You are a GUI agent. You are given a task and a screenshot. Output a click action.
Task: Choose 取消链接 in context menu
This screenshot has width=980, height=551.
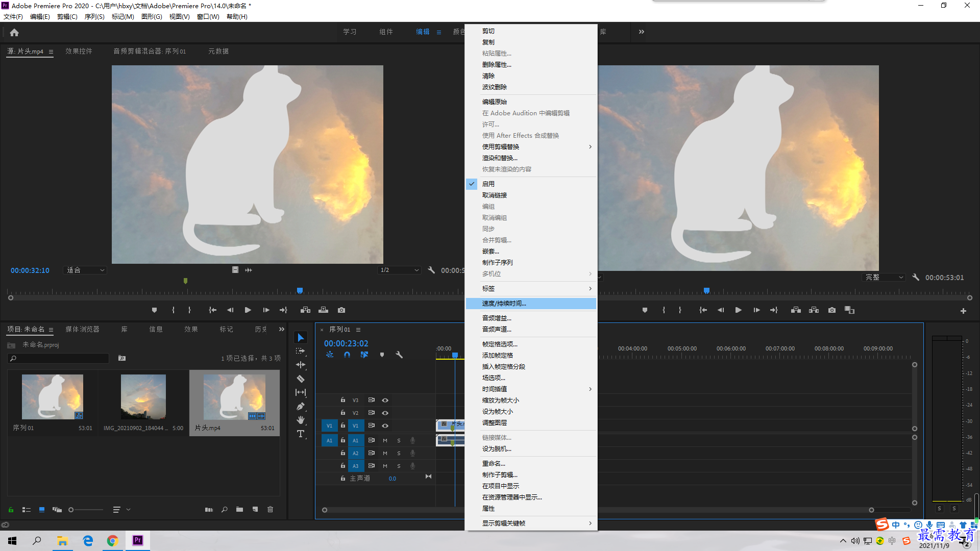[x=531, y=195]
